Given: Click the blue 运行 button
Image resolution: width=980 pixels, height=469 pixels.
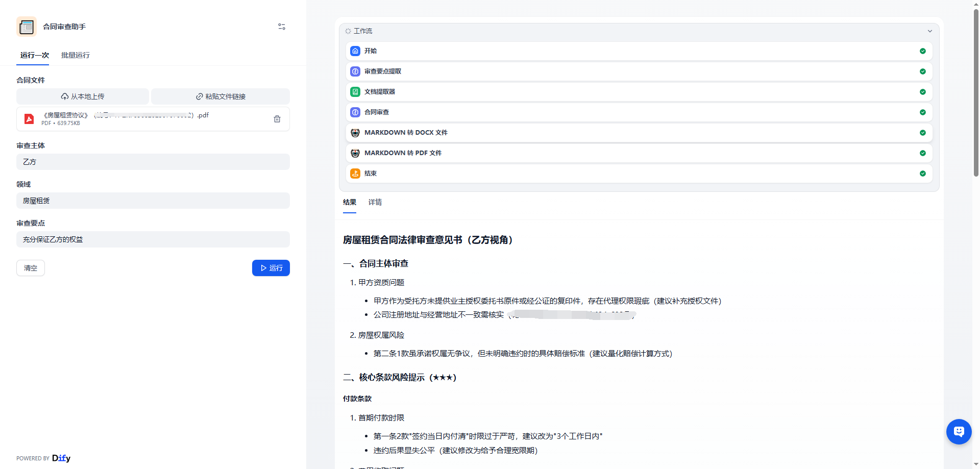Looking at the screenshot, I should (271, 268).
